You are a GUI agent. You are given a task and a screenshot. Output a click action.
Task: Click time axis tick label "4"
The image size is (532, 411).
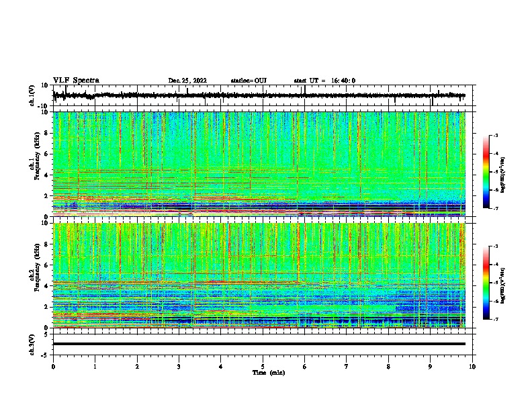(x=221, y=366)
